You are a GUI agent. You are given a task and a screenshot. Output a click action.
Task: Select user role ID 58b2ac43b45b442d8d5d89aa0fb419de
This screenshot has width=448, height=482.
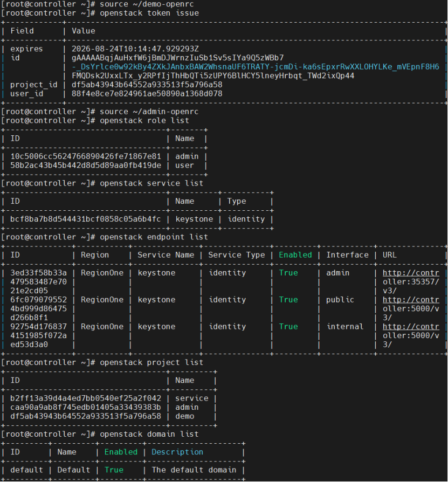coord(86,166)
